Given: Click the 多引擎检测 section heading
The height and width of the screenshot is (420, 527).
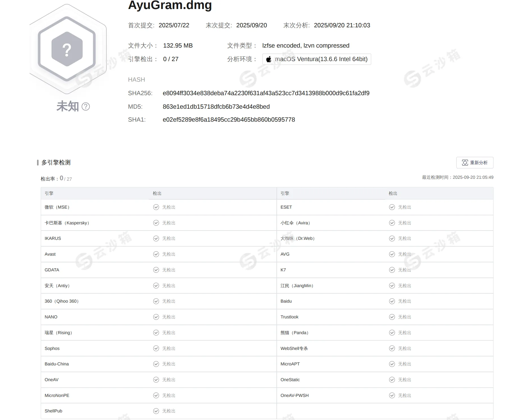Looking at the screenshot, I should (56, 162).
